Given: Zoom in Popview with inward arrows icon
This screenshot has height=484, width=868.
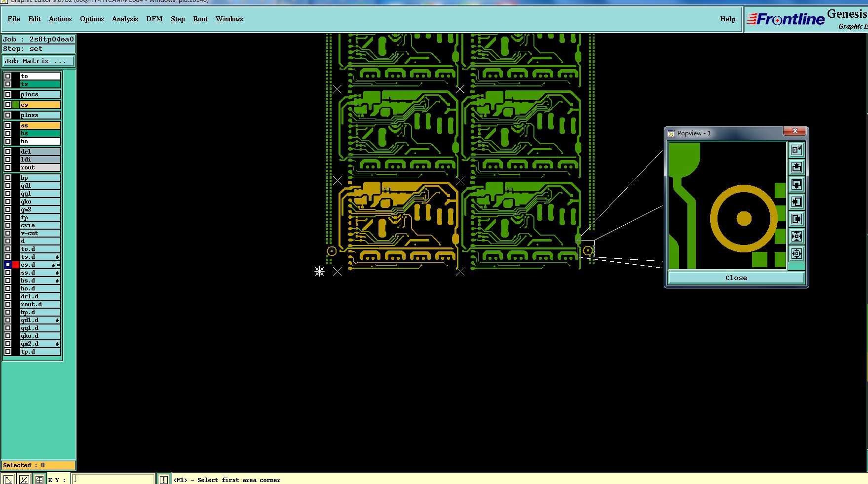Looking at the screenshot, I should [796, 236].
